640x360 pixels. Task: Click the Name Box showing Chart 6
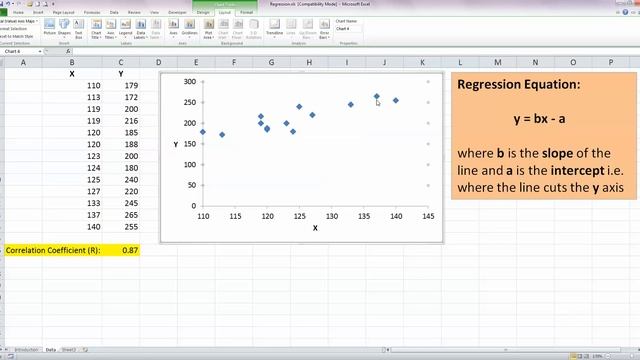19,51
